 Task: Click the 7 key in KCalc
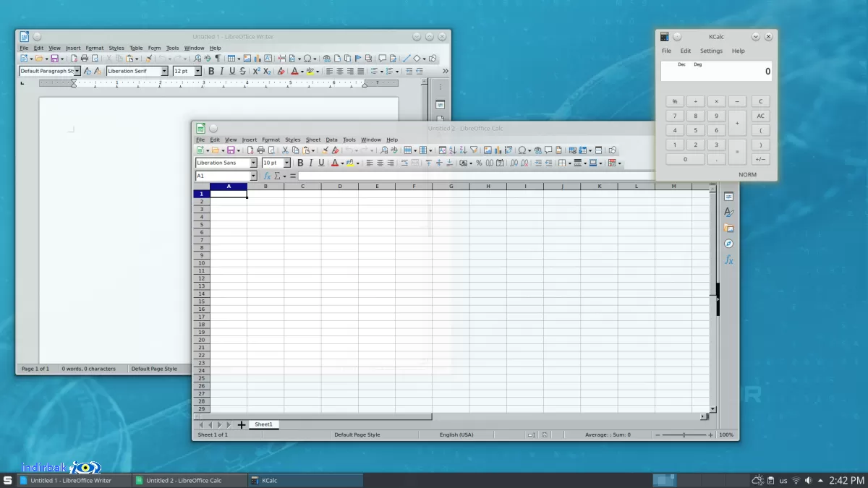(x=675, y=116)
